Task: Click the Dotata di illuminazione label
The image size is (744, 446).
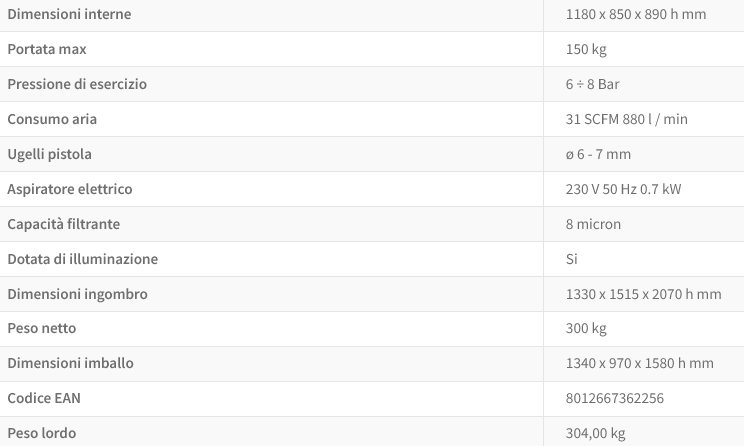Action: tap(82, 259)
